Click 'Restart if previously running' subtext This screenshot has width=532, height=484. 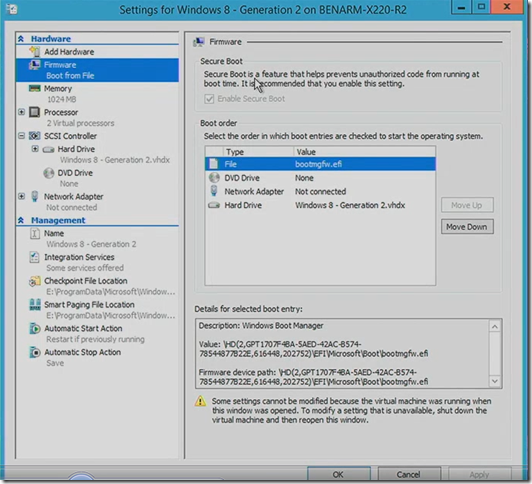point(95,339)
